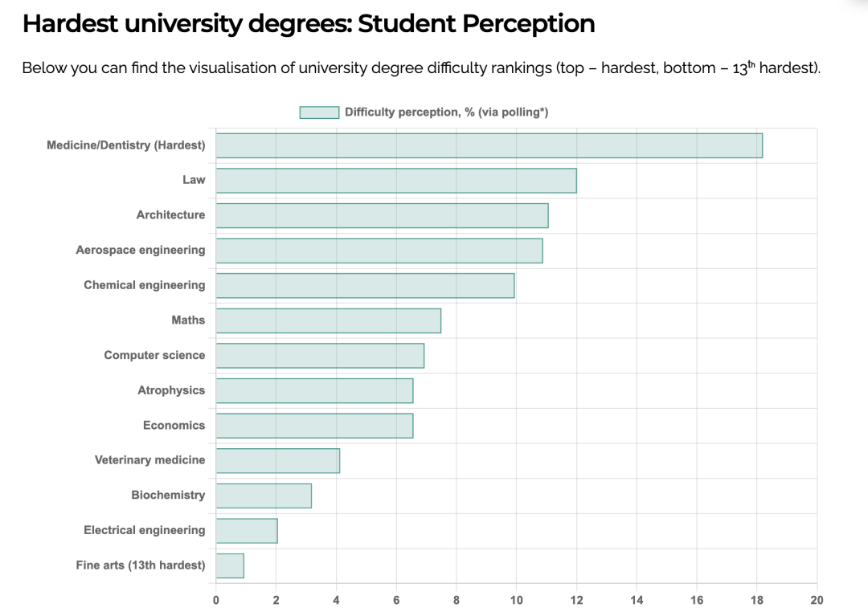Select the Fine arts bar
Image resolution: width=868 pixels, height=612 pixels.
click(230, 565)
